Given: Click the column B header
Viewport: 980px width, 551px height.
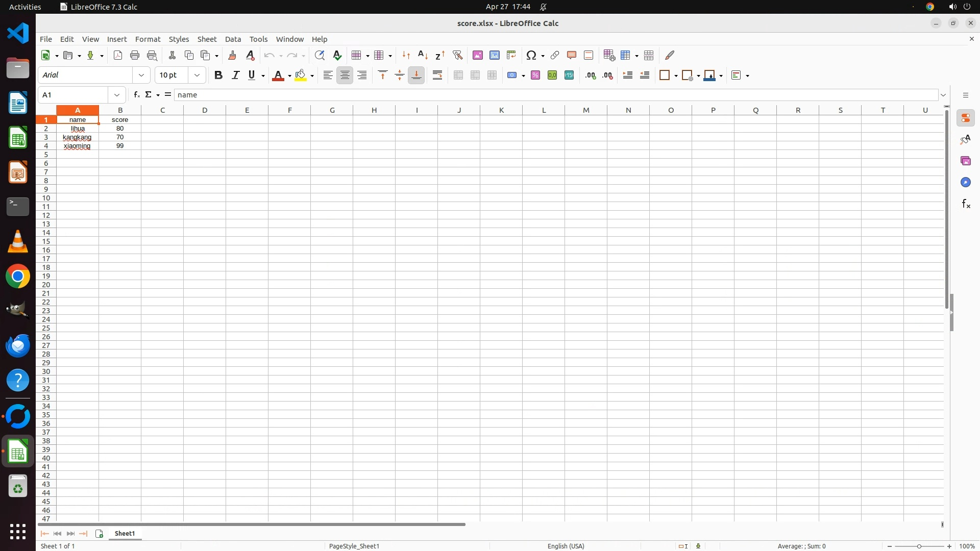Looking at the screenshot, I should pyautogui.click(x=120, y=110).
